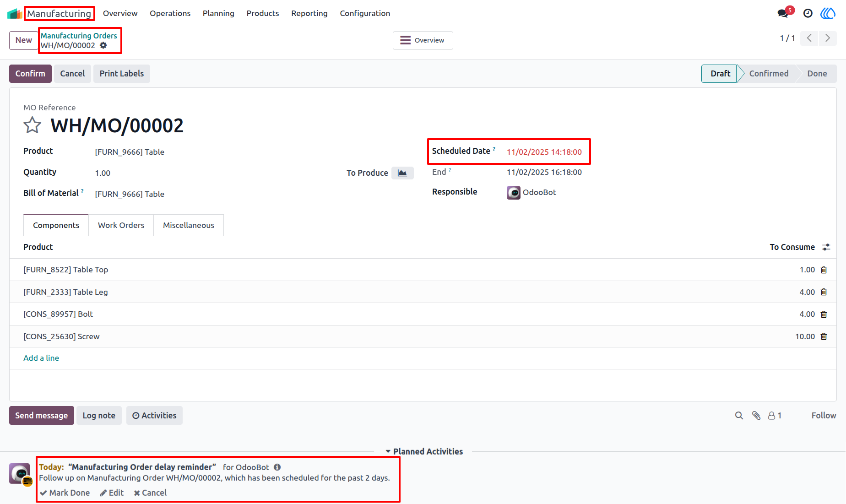Open column settings adjust icon
This screenshot has width=846, height=504.
pos(826,247)
